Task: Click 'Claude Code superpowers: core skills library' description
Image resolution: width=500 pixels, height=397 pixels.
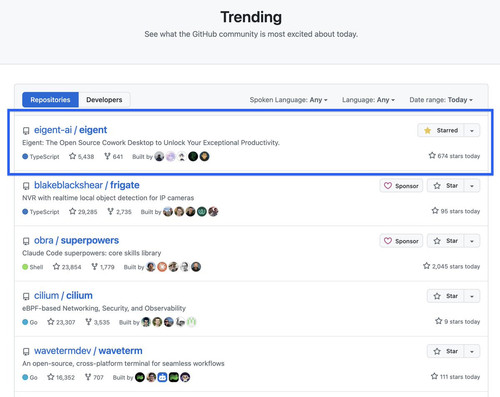Action: 92,253
